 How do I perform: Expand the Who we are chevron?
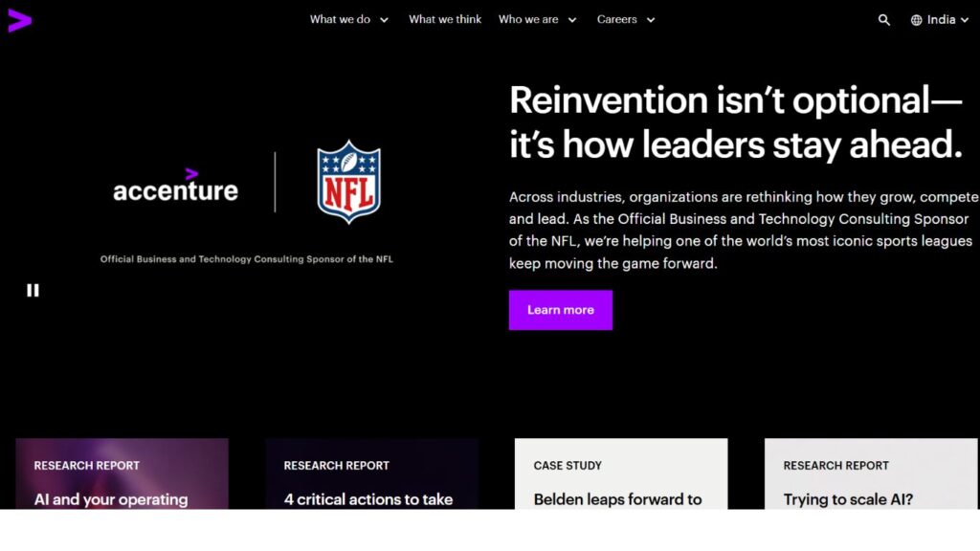pyautogui.click(x=572, y=20)
